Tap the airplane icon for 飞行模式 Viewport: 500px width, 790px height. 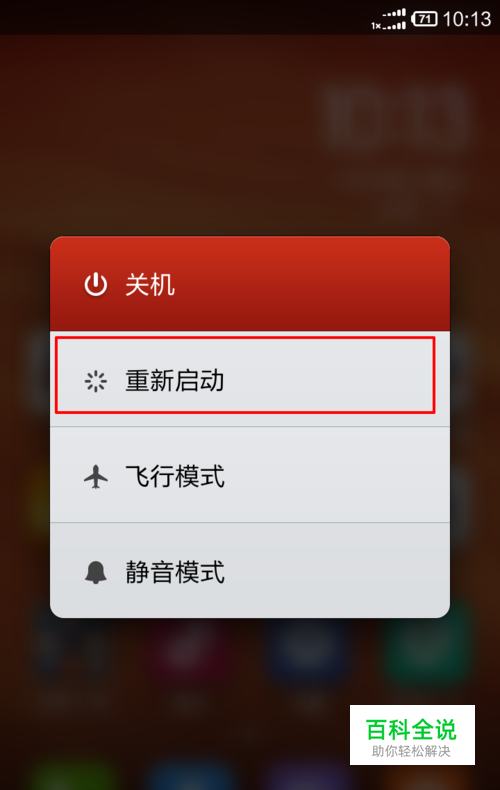tap(95, 477)
